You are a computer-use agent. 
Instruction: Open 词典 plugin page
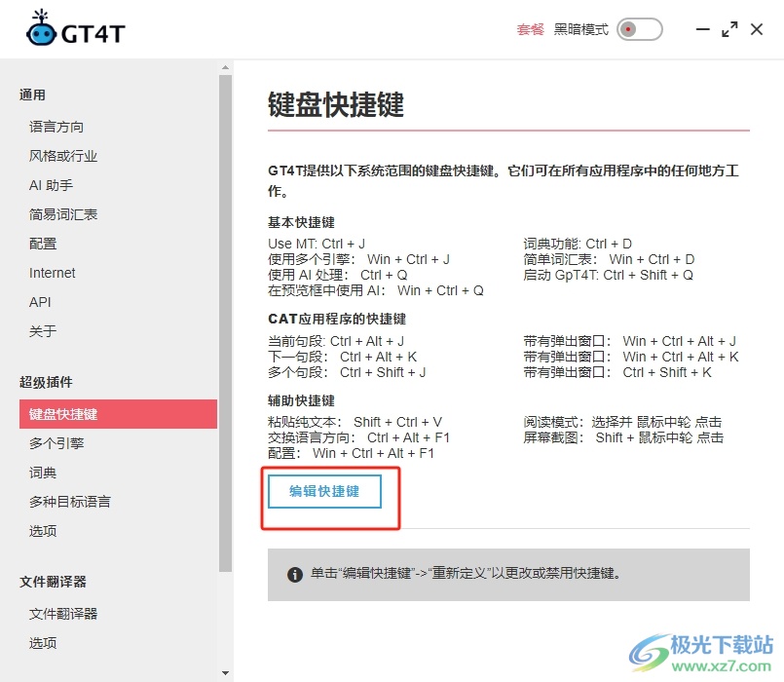43,473
